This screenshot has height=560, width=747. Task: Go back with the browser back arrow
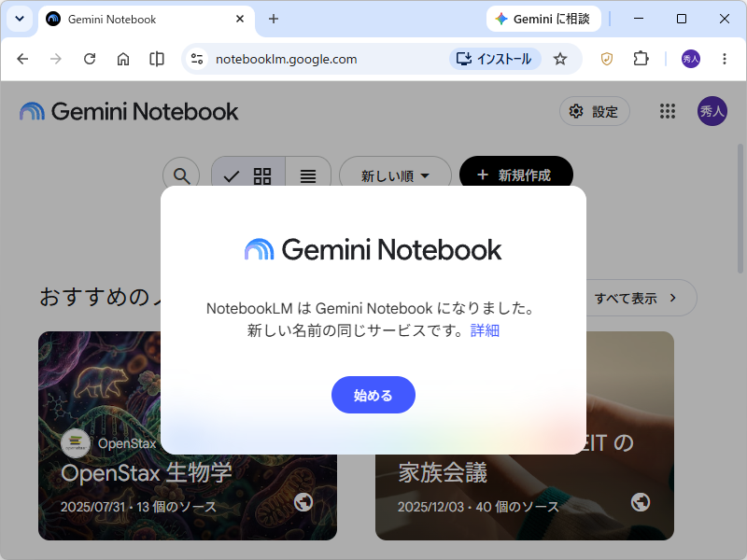[22, 59]
